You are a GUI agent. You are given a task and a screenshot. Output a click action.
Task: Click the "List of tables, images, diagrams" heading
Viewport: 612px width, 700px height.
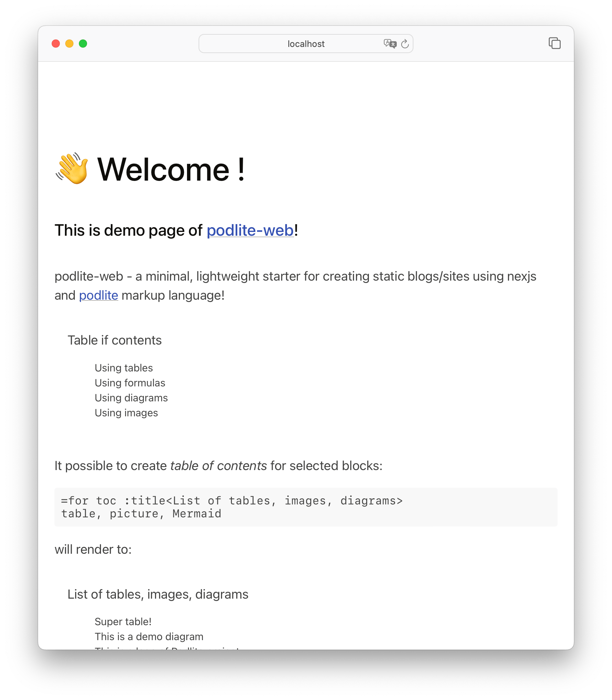[x=158, y=594]
